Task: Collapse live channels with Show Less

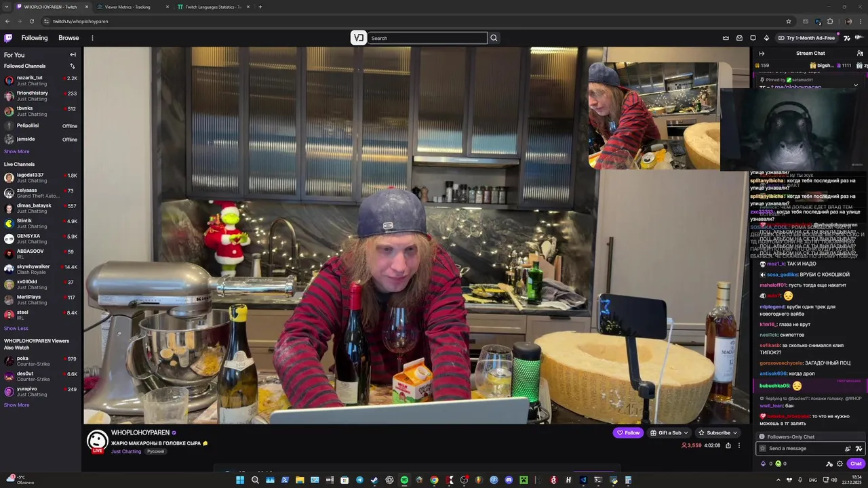Action: [16, 329]
